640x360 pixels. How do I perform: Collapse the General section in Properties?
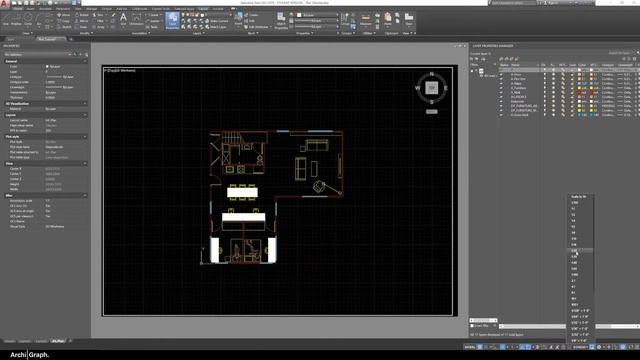coord(85,61)
